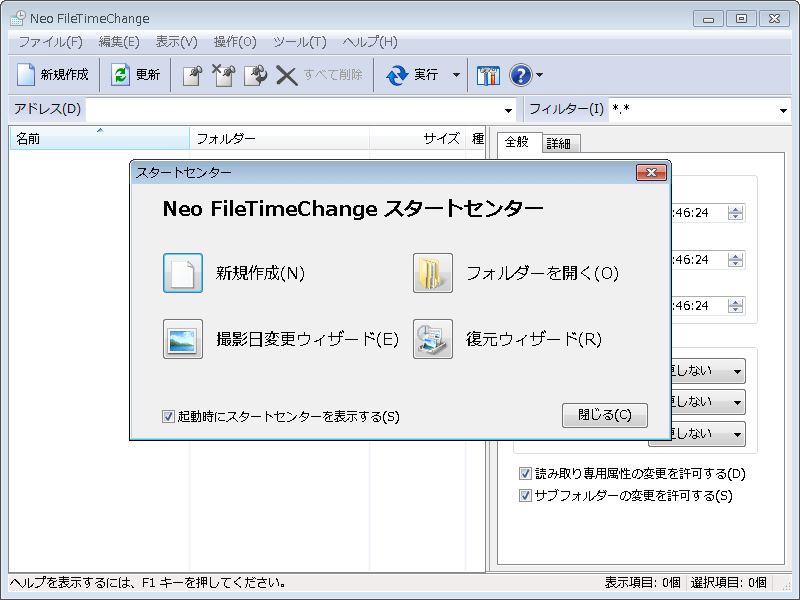
Task: Open the ツール(T) menu
Action: 300,42
